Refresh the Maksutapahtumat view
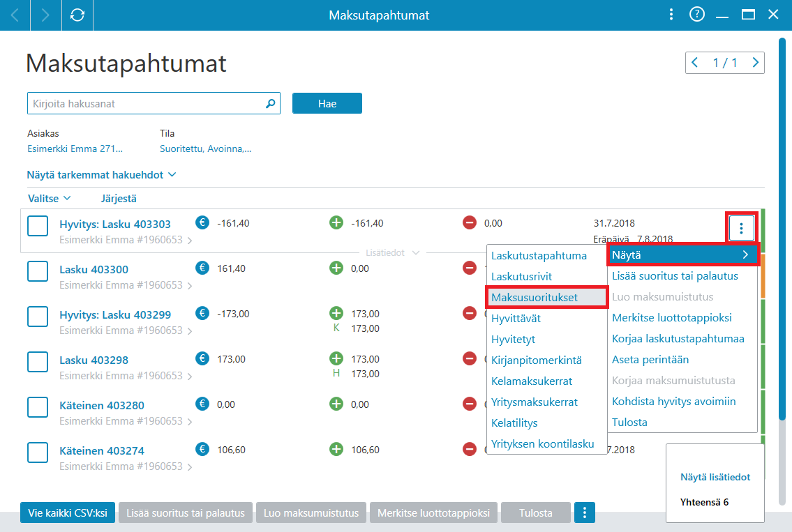This screenshot has width=792, height=532. pos(77,15)
